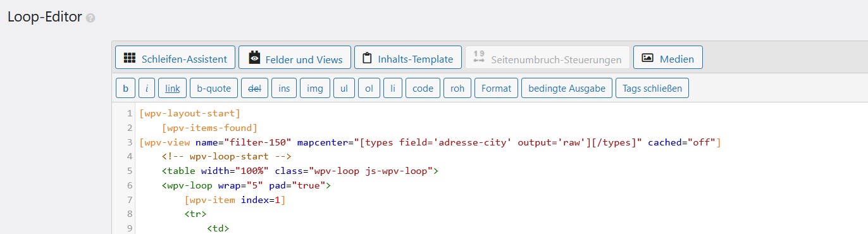This screenshot has width=868, height=234.
Task: Click the cached="off" attribute text
Action: click(681, 142)
